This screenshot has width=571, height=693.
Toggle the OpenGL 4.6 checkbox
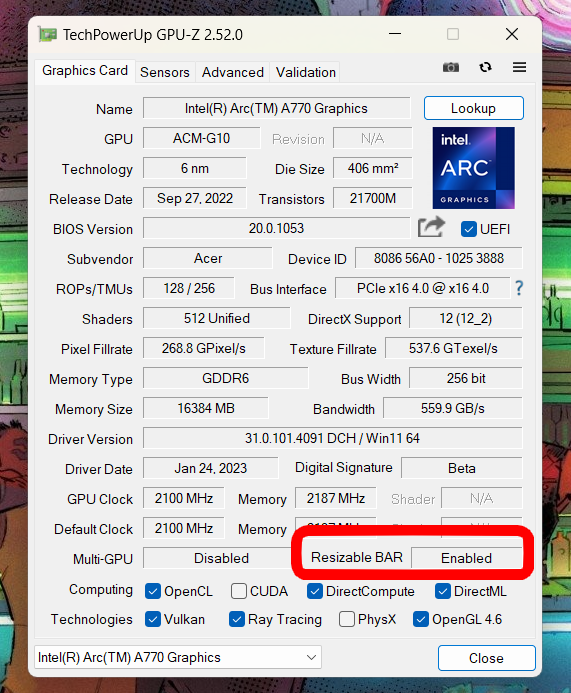point(421,619)
